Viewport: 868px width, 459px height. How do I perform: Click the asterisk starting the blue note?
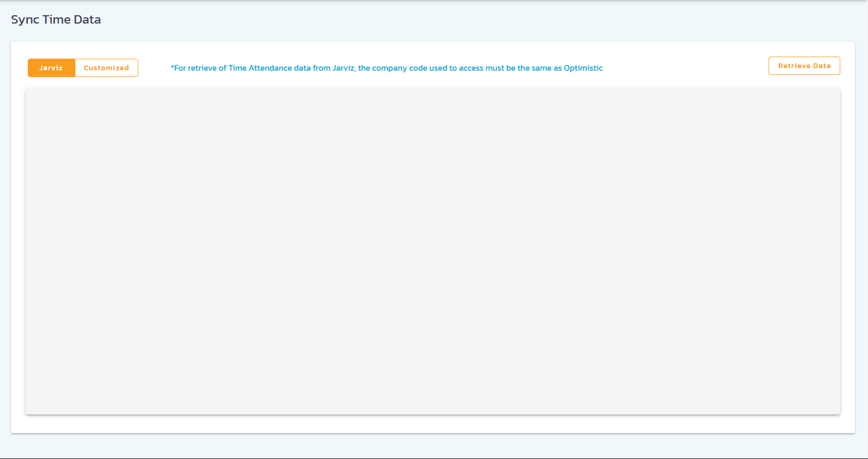(x=172, y=68)
